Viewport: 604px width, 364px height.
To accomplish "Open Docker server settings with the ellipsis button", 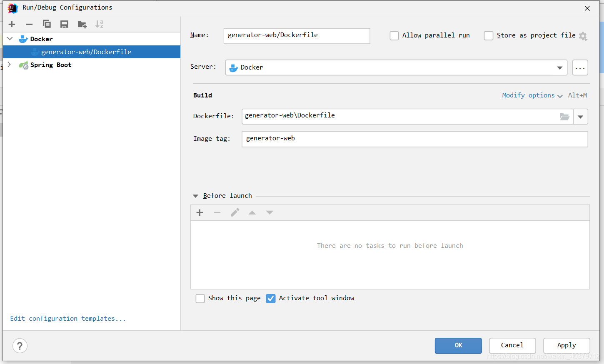I will coord(580,68).
